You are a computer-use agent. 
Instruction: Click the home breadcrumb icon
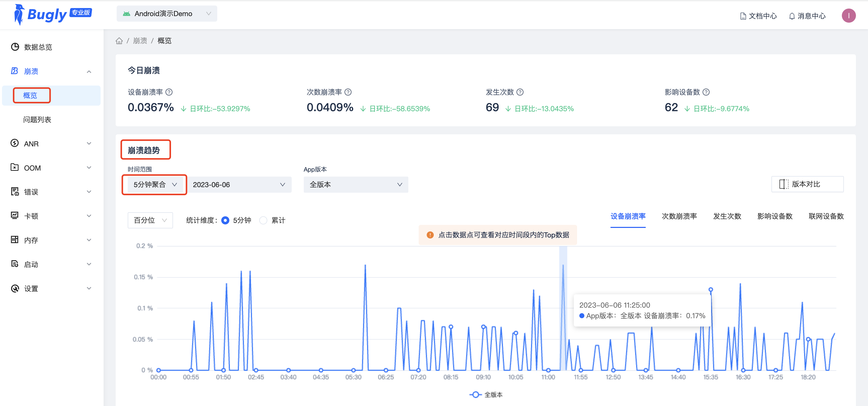pos(119,41)
